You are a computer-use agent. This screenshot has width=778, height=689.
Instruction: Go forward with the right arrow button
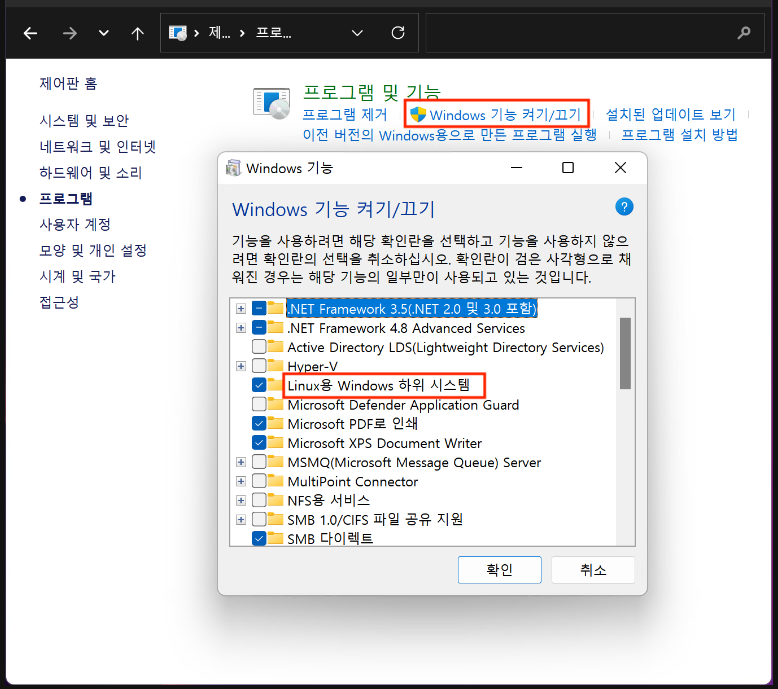coord(69,33)
